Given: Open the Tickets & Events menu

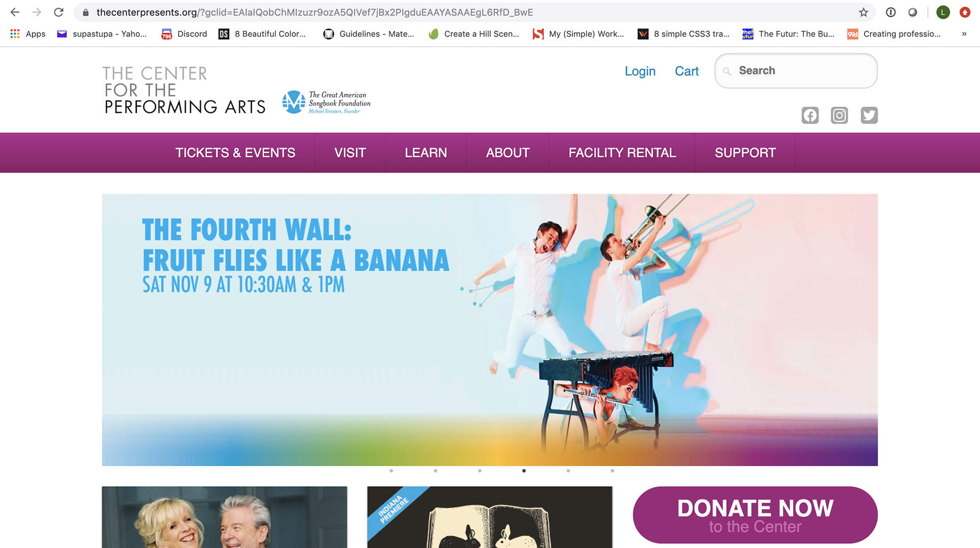Looking at the screenshot, I should click(235, 153).
